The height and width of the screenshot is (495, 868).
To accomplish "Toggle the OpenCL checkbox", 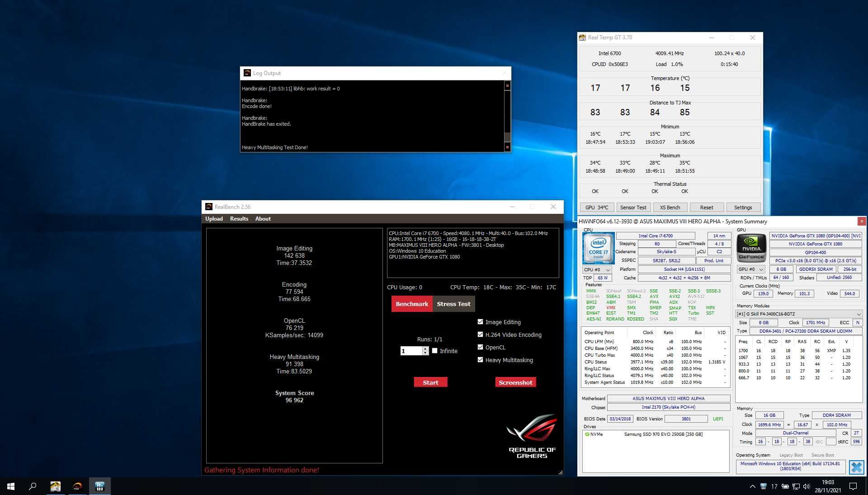I will click(480, 347).
